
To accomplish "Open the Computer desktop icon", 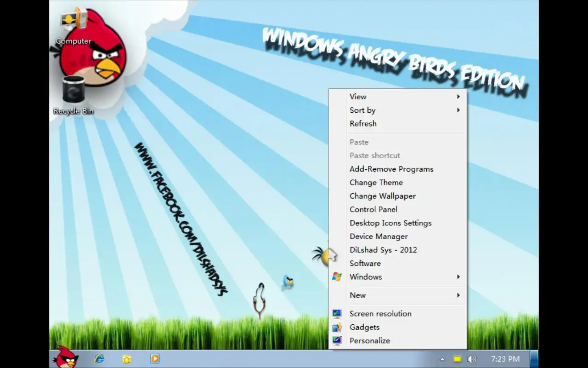I will pos(73,26).
